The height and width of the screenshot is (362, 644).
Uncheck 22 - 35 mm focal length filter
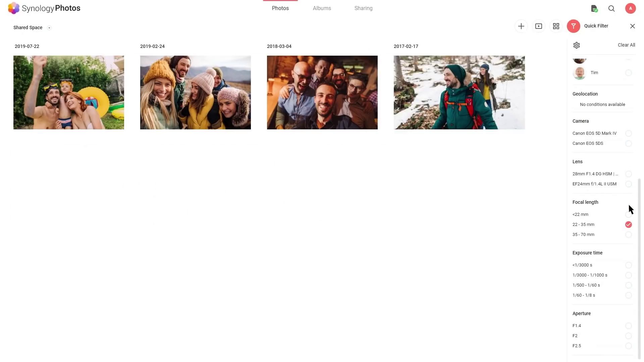[x=629, y=225]
